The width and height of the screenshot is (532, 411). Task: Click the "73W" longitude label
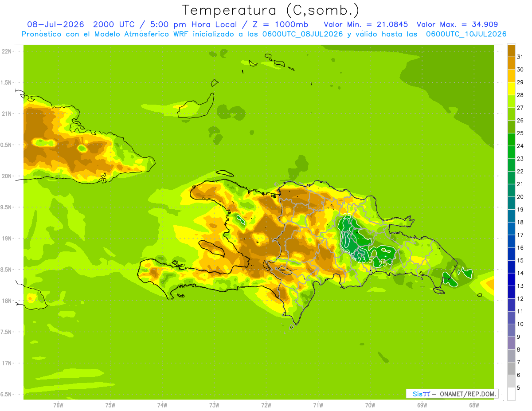(x=214, y=405)
